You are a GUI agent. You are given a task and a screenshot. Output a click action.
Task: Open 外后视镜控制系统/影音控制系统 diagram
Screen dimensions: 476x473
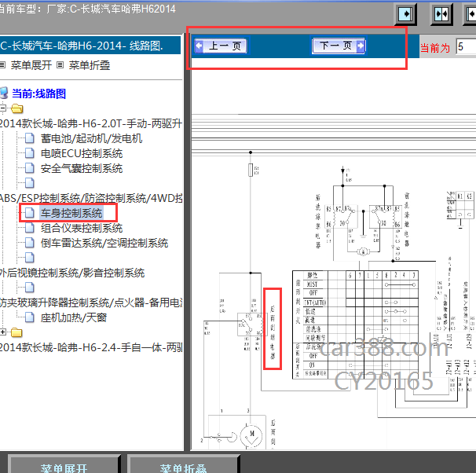pos(72,273)
